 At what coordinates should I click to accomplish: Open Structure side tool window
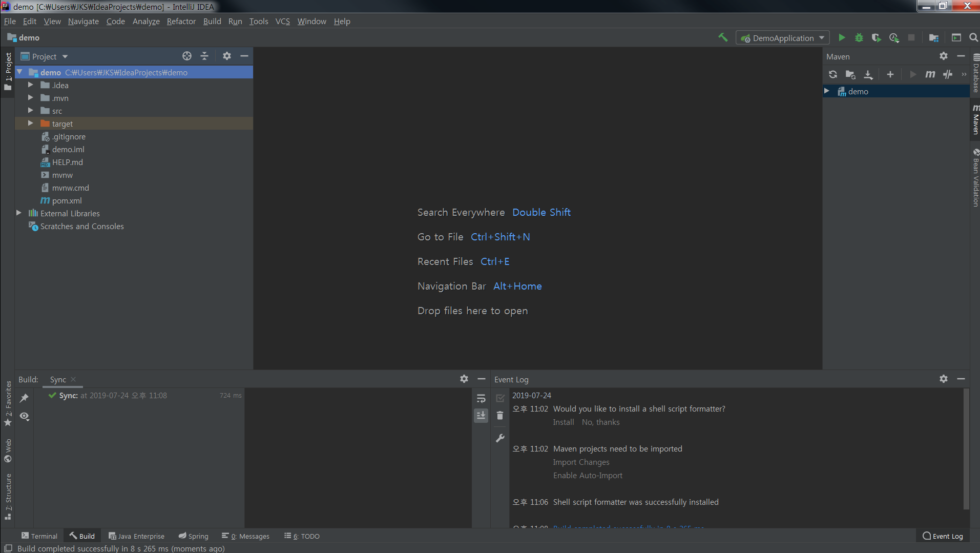tap(8, 497)
